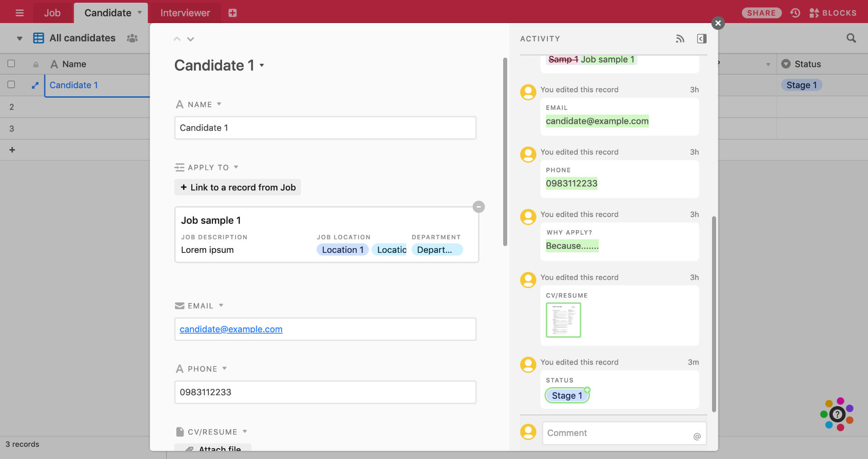This screenshot has height=459, width=868.
Task: Switch to the Job table tab
Action: [52, 12]
